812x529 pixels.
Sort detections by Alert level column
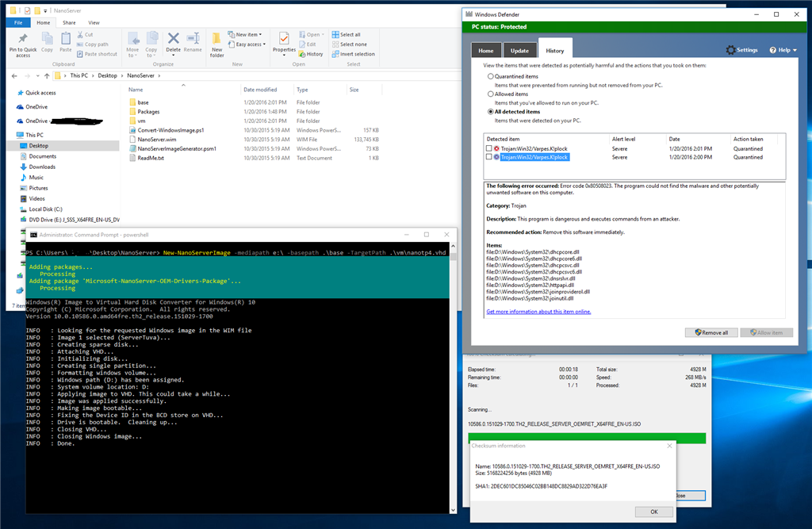(x=623, y=139)
